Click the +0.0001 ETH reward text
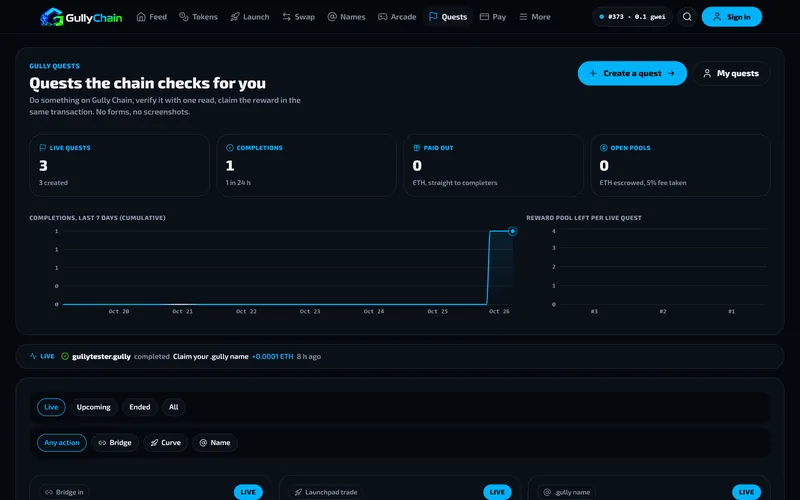The height and width of the screenshot is (500, 800). (272, 357)
